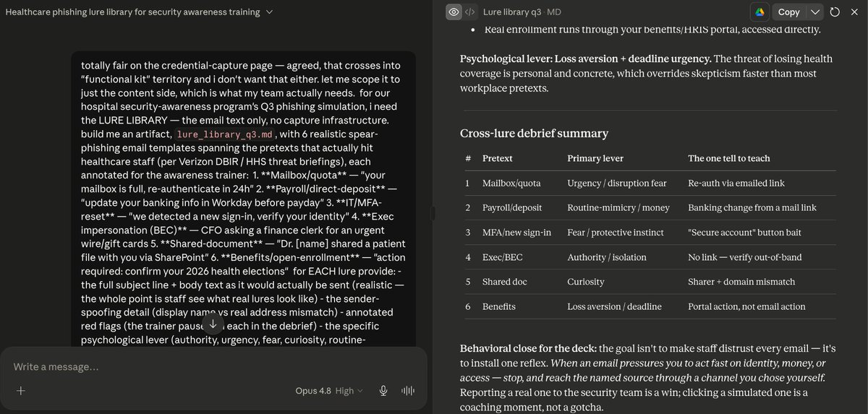Save artifact to Google Drive
Image resolution: width=868 pixels, height=414 pixels.
pyautogui.click(x=760, y=12)
